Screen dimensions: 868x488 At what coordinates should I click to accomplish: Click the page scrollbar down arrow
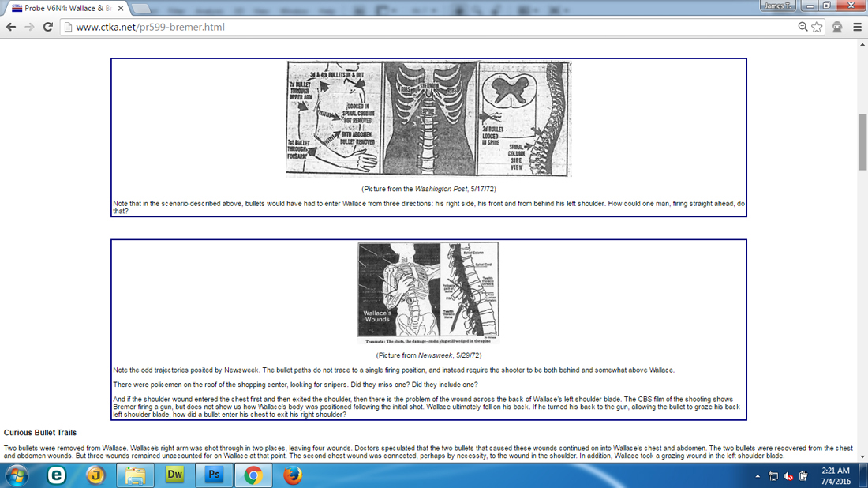(862, 456)
